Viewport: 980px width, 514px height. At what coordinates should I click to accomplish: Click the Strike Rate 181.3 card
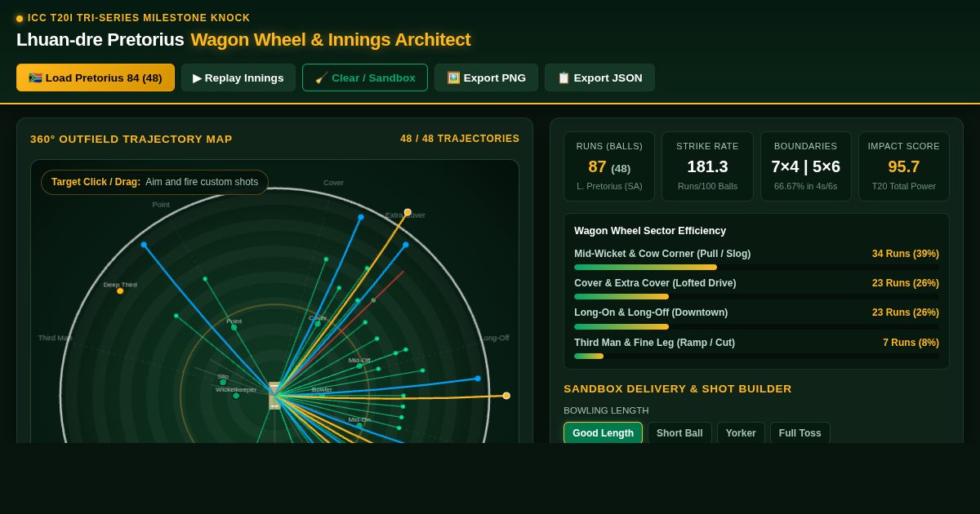click(x=707, y=166)
